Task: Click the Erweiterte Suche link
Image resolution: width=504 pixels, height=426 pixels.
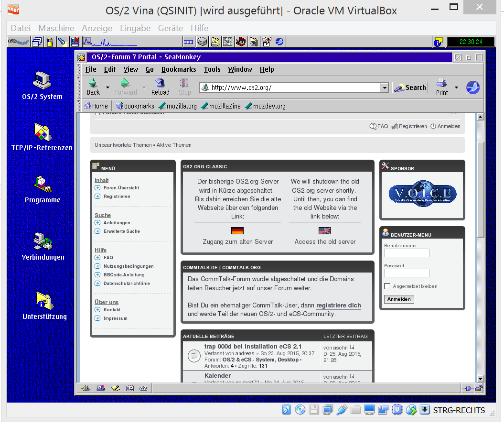Action: (121, 231)
